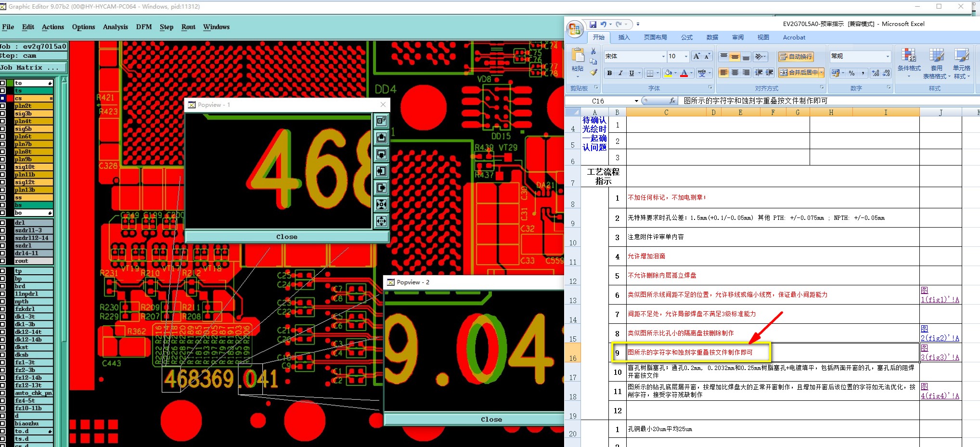Toggle Wrap Text (自动换行) button
The height and width of the screenshot is (447, 980).
click(796, 56)
